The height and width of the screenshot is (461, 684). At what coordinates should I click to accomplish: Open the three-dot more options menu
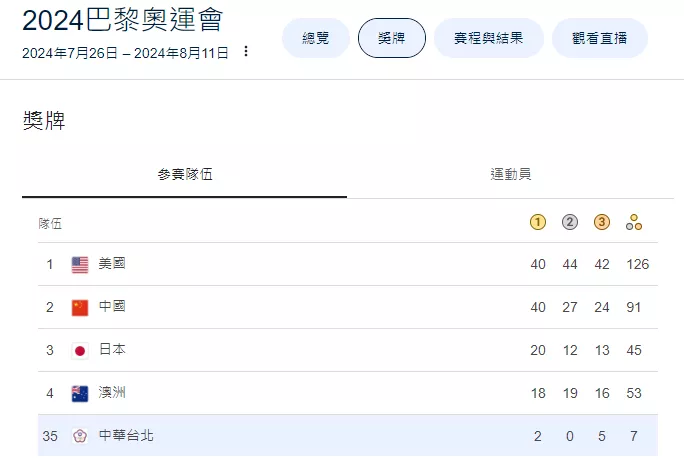246,52
